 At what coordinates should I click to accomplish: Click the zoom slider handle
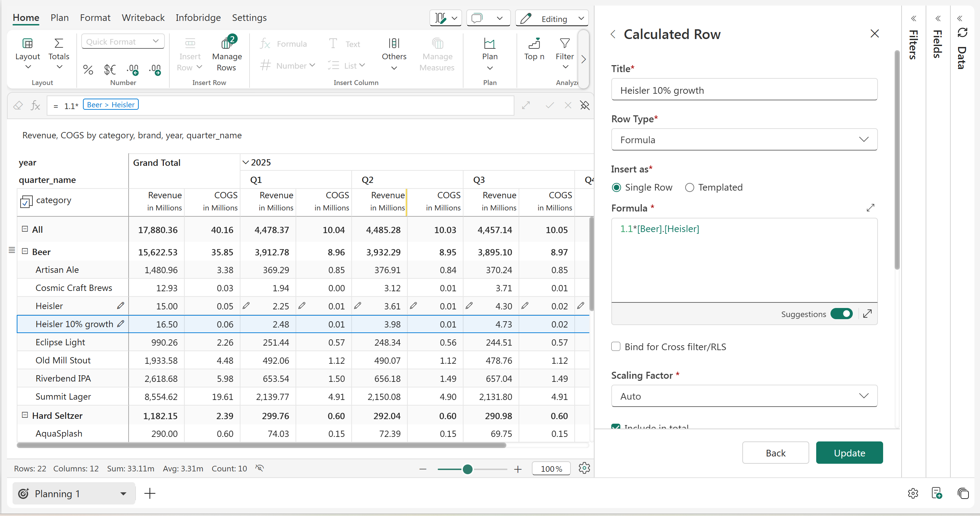(x=468, y=469)
